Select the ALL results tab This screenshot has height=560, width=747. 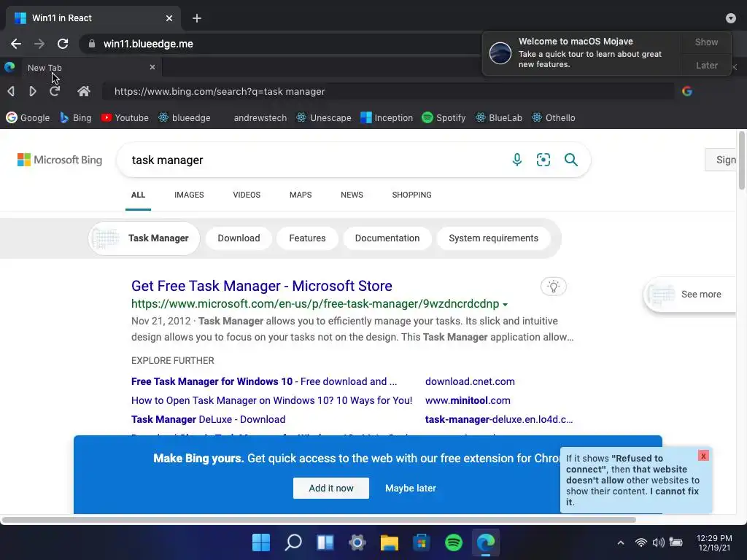[x=138, y=195]
